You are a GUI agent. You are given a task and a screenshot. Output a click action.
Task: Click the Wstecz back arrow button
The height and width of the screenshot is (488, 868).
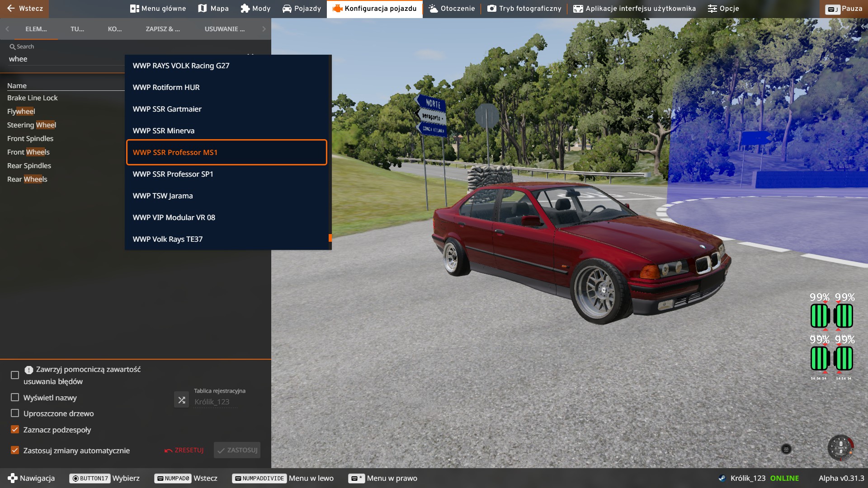[24, 9]
